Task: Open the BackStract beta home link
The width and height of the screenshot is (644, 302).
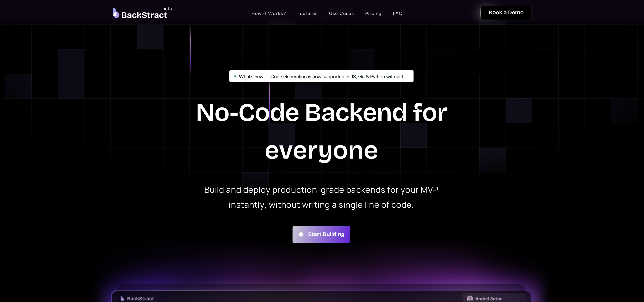Action: click(x=142, y=13)
